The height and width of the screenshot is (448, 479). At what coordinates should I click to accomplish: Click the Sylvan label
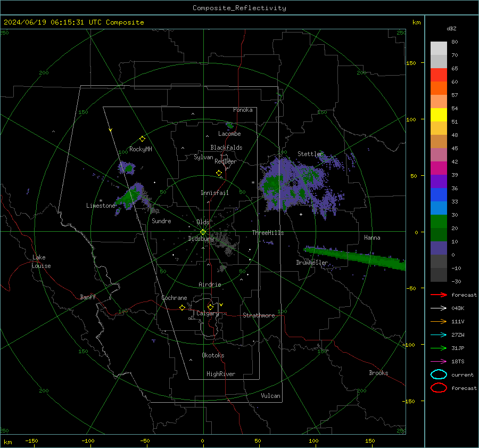(203, 157)
